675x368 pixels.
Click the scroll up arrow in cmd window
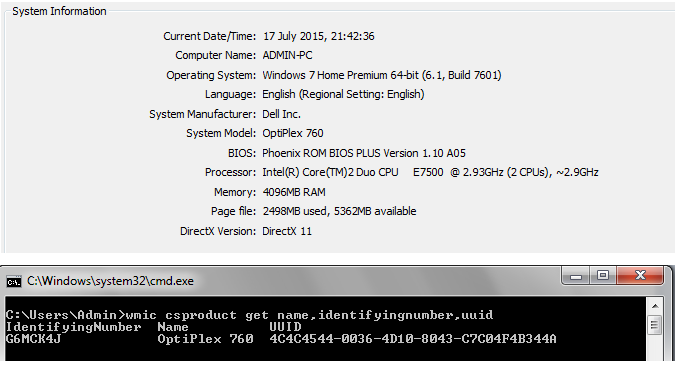pos(655,306)
